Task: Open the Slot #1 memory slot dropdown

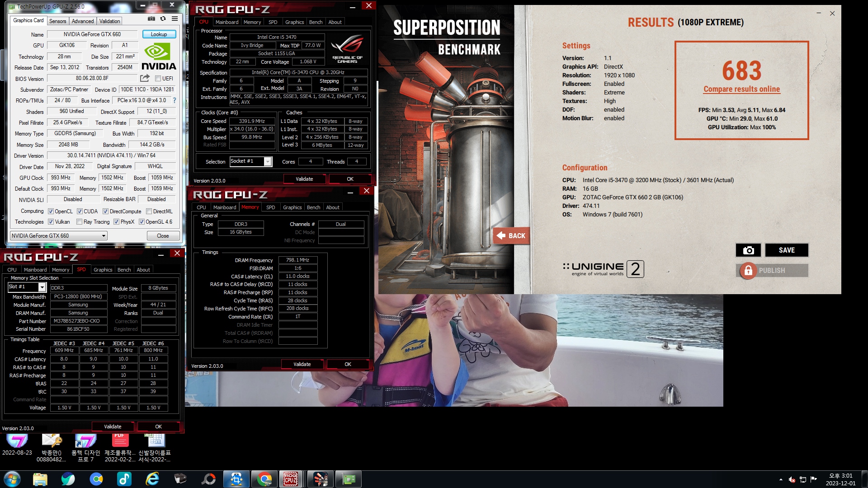Action: point(27,287)
